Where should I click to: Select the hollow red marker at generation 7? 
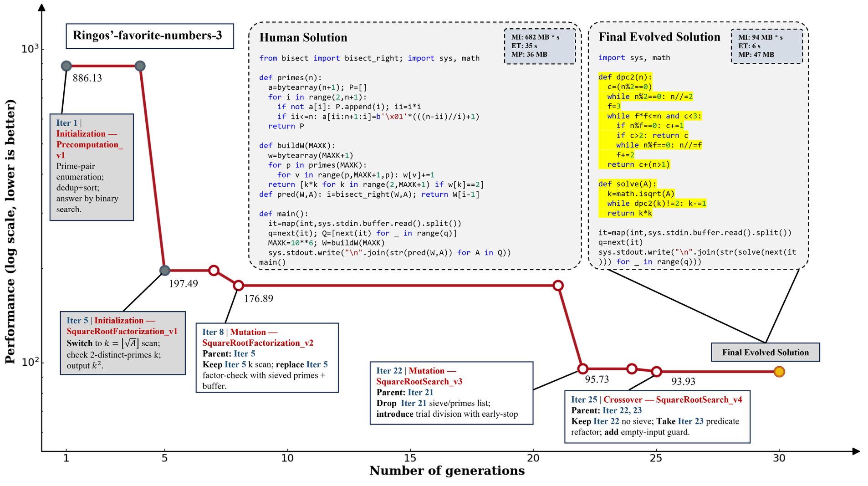[x=214, y=271]
